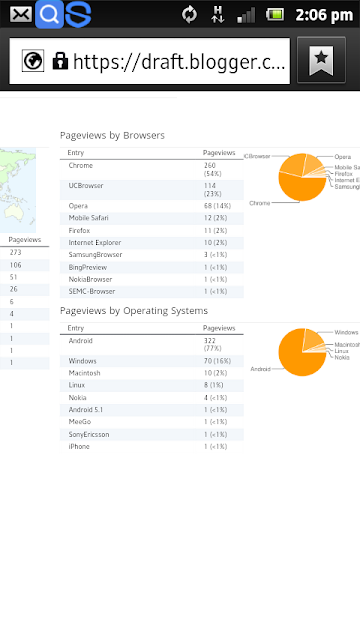Tap the battery indicator icon
Image resolution: width=360 pixels, height=640 pixels.
275,15
